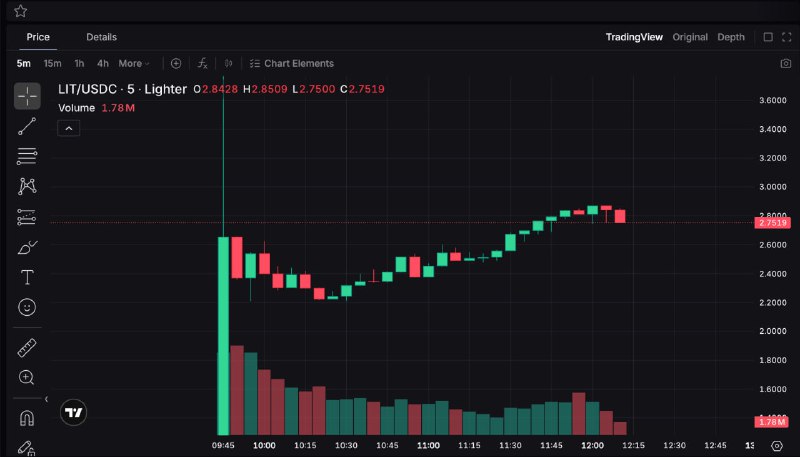Switch to the Details tab

101,37
